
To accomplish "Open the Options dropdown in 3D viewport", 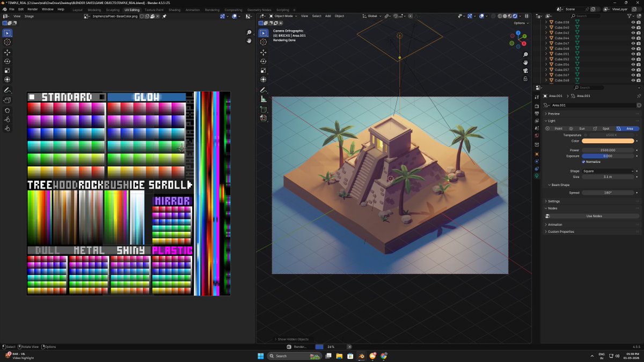I will tap(520, 23).
